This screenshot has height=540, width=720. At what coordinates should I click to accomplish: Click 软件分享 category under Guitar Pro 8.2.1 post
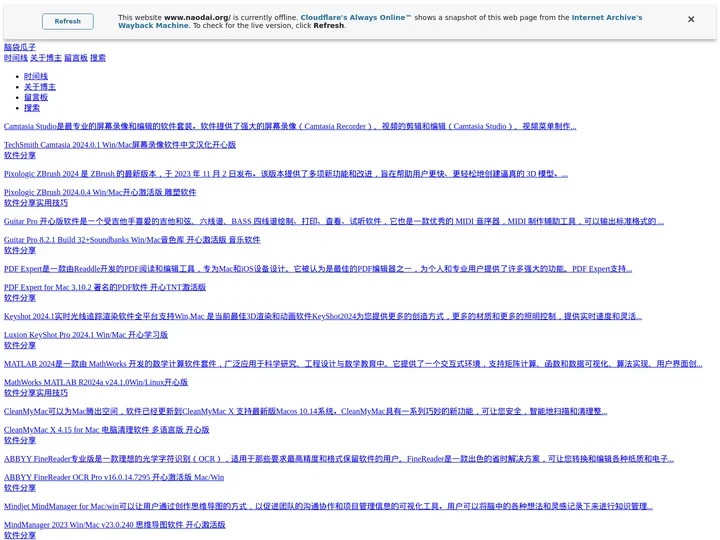pyautogui.click(x=20, y=250)
